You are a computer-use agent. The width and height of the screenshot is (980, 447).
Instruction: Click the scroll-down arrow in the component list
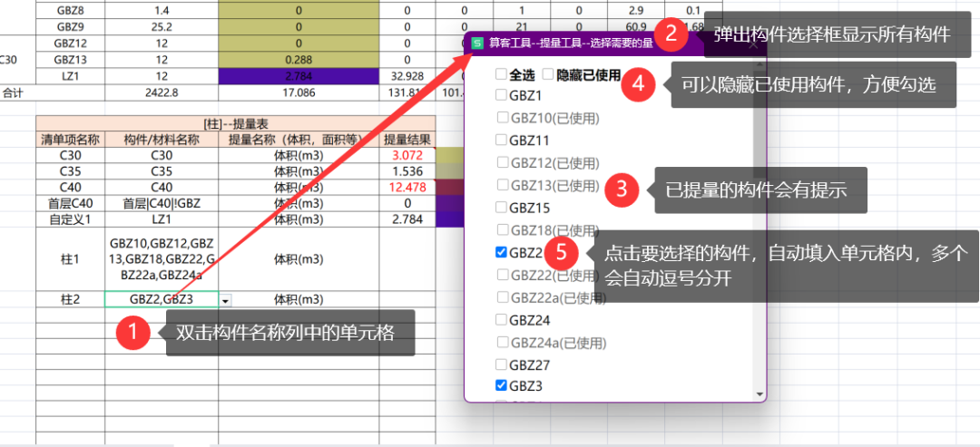(x=759, y=394)
